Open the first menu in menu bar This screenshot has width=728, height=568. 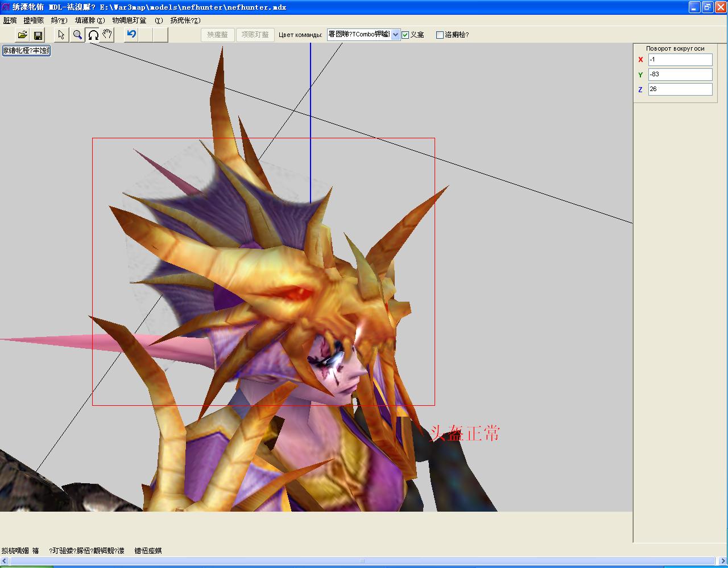point(10,20)
